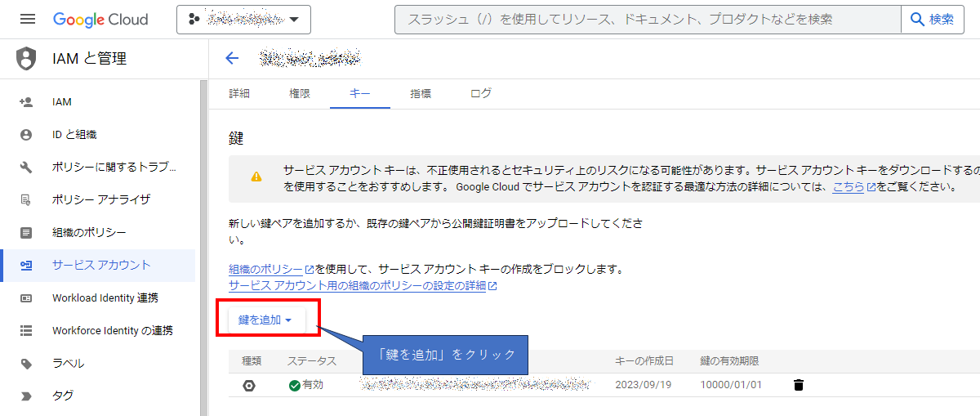The width and height of the screenshot is (980, 416).
Task: Switch to the 権限 tab
Action: click(x=300, y=93)
